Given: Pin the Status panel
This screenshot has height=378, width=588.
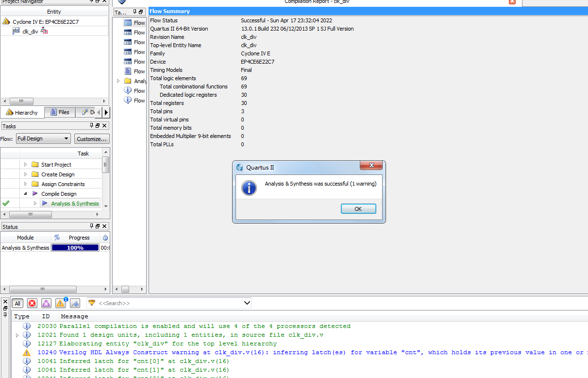Looking at the screenshot, I should point(92,226).
